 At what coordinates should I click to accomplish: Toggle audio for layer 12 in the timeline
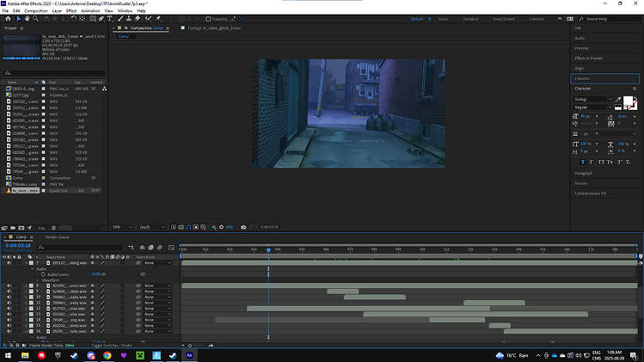point(9,309)
